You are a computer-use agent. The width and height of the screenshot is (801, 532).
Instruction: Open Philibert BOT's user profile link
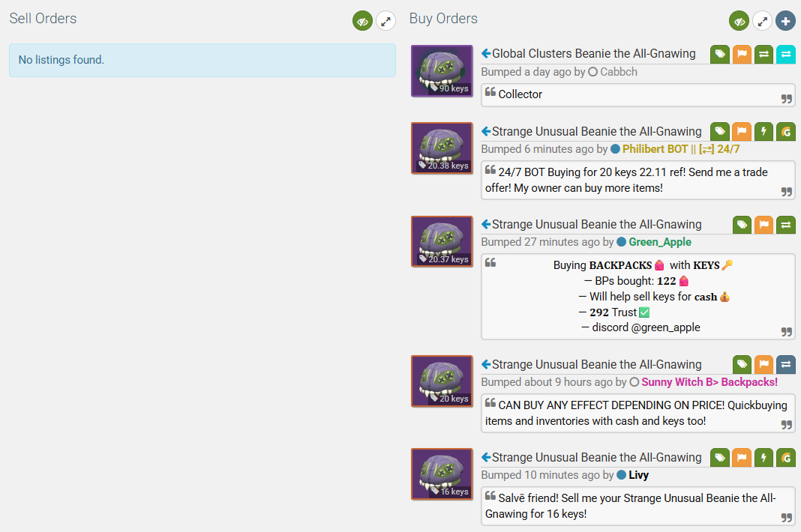[x=680, y=149]
